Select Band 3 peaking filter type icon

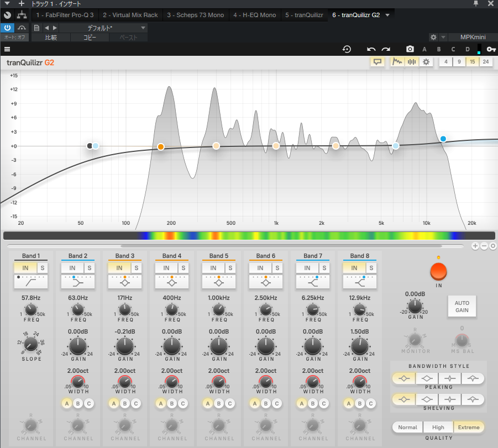point(125,282)
